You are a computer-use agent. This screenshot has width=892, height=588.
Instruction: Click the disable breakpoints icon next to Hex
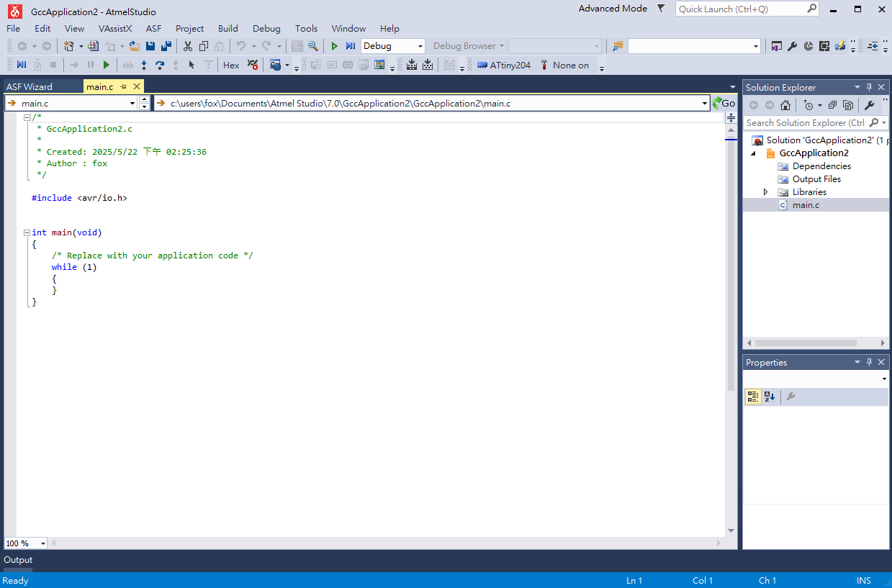[x=253, y=65]
